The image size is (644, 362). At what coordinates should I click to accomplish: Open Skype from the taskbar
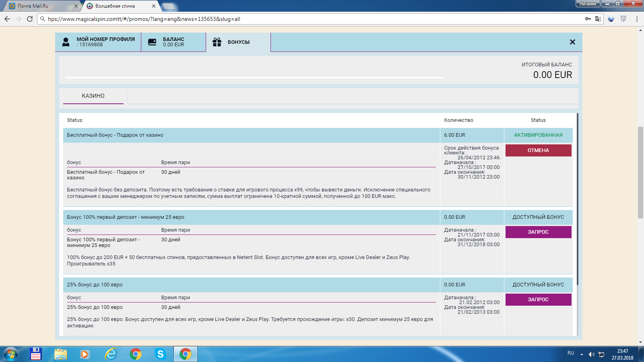[161, 354]
